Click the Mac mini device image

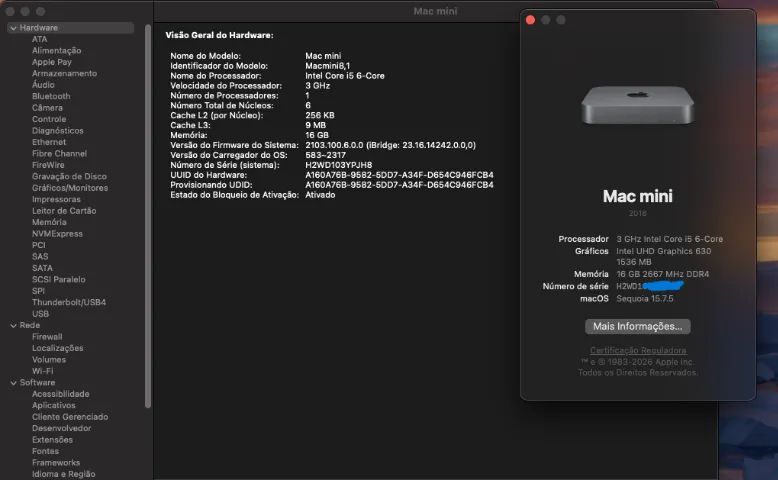[x=638, y=105]
